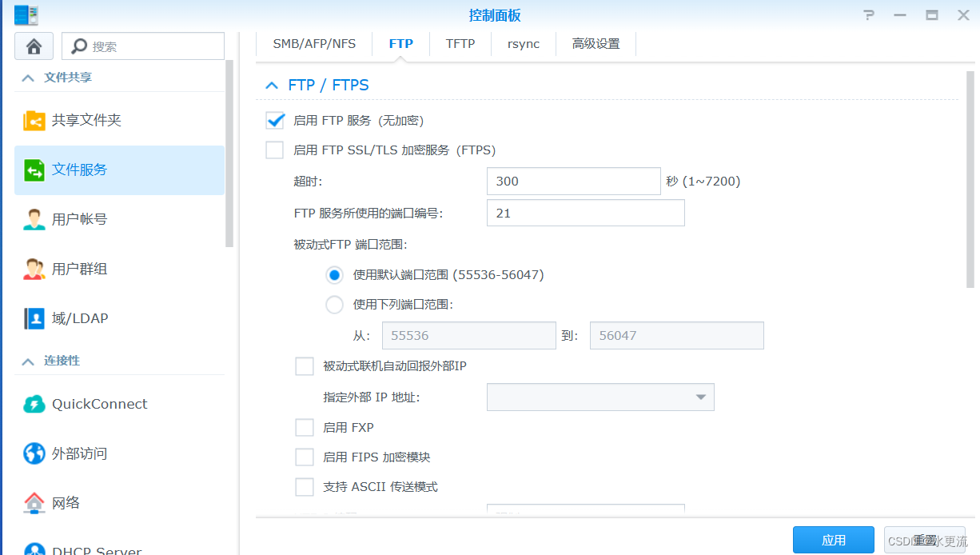Enable the FXP (启用 FXP) checkbox
Image resolution: width=980 pixels, height=555 pixels.
pyautogui.click(x=305, y=428)
